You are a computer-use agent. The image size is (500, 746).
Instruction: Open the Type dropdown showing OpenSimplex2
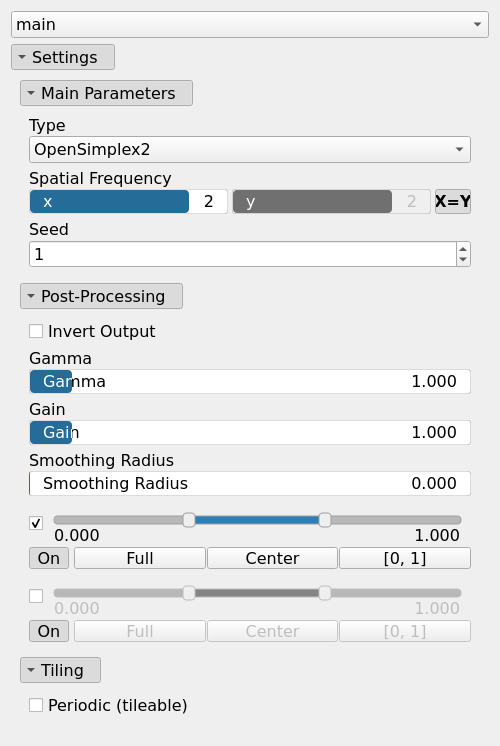click(x=250, y=149)
